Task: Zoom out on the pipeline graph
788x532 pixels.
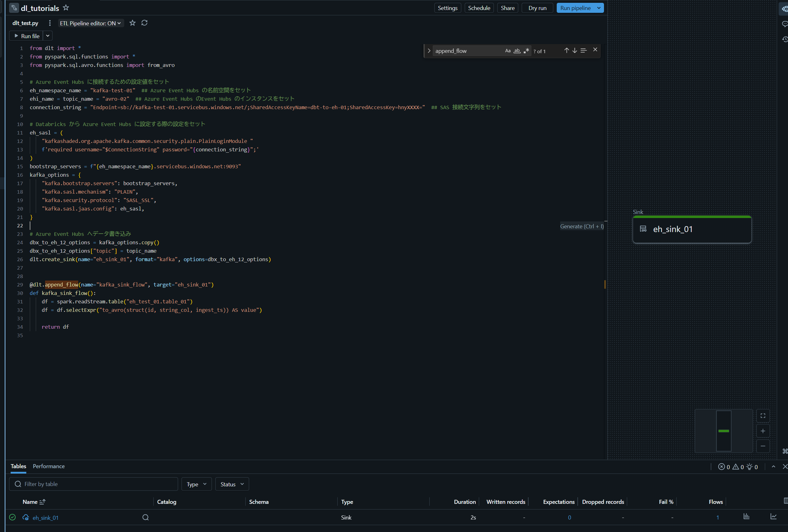Action: pyautogui.click(x=763, y=446)
